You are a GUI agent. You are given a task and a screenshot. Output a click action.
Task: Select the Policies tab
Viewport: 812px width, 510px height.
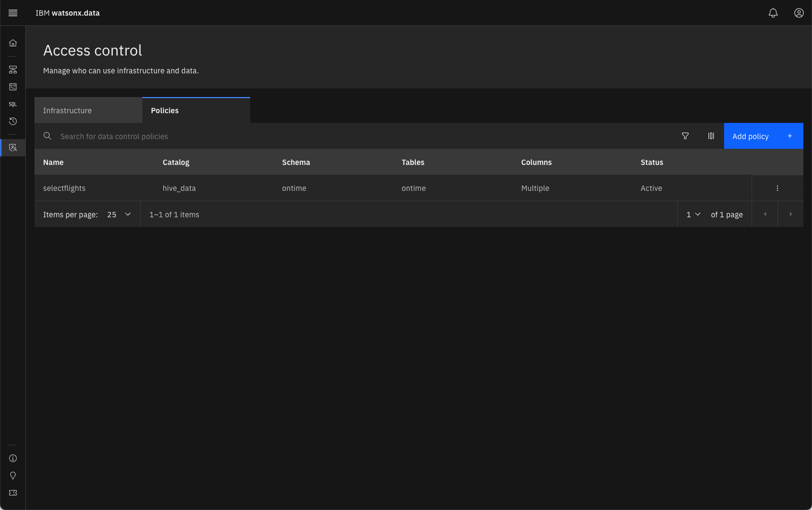click(196, 111)
